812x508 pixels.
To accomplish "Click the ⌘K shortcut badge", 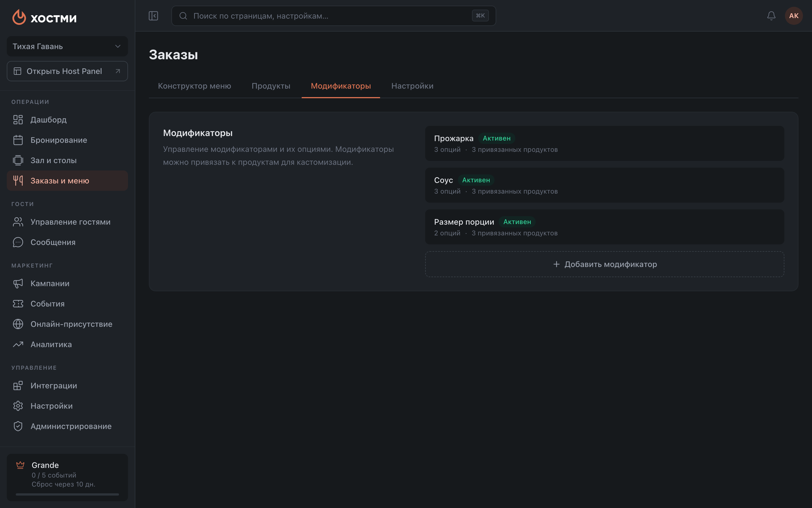I will (x=480, y=16).
